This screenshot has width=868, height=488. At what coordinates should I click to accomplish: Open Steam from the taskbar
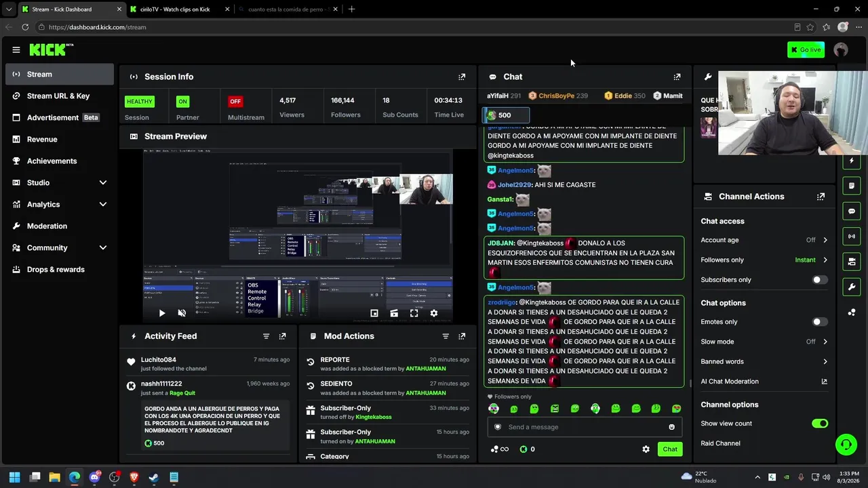[x=154, y=477]
